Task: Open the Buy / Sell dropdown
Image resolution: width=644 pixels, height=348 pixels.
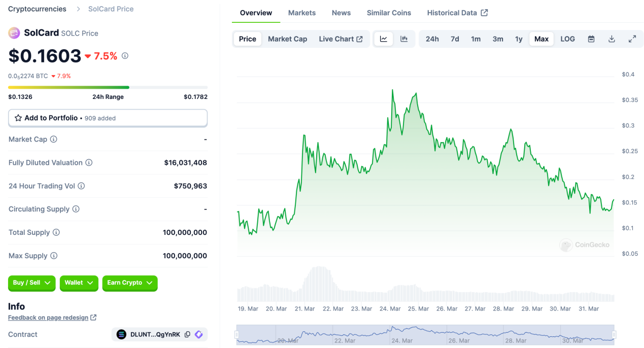Action: tap(31, 284)
